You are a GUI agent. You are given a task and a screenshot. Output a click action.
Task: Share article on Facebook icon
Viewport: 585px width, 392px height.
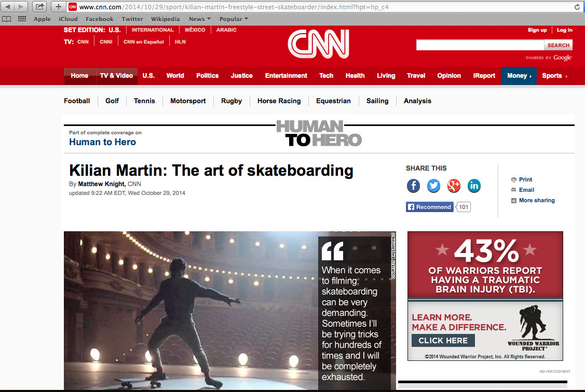click(x=413, y=186)
